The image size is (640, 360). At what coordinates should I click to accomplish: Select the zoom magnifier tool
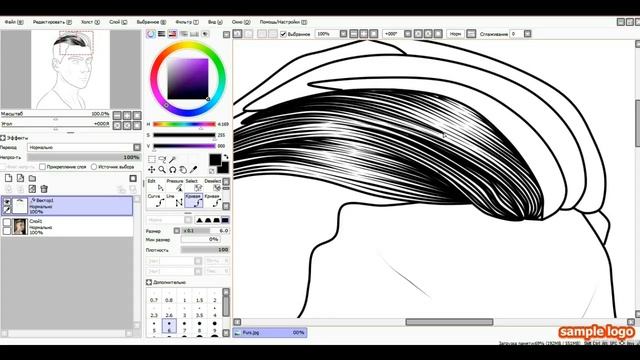coord(162,169)
